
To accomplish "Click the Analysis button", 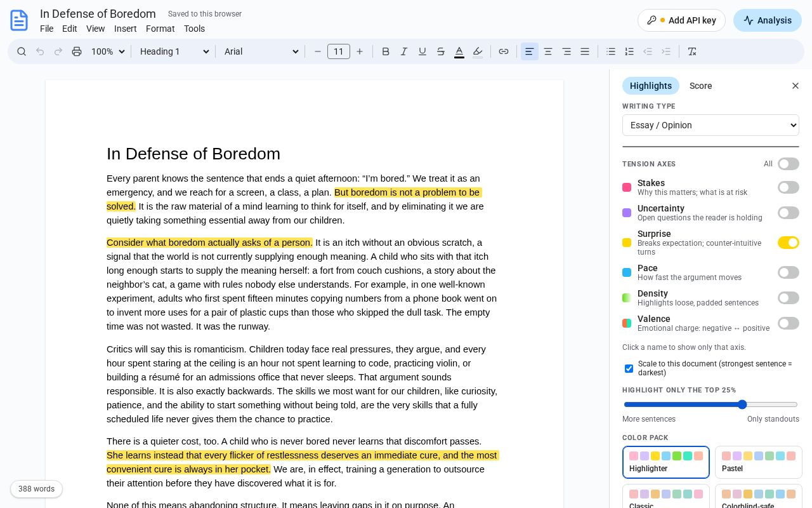I will coord(768,20).
